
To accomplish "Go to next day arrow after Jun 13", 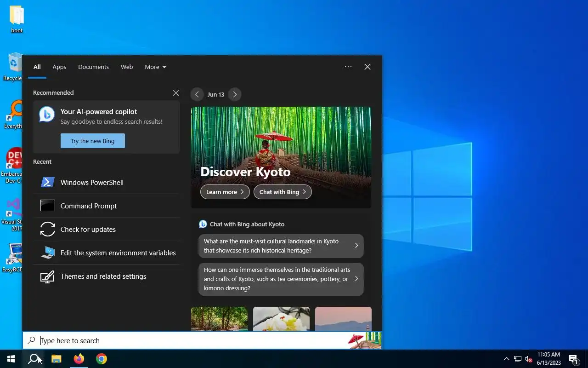I will tap(235, 94).
